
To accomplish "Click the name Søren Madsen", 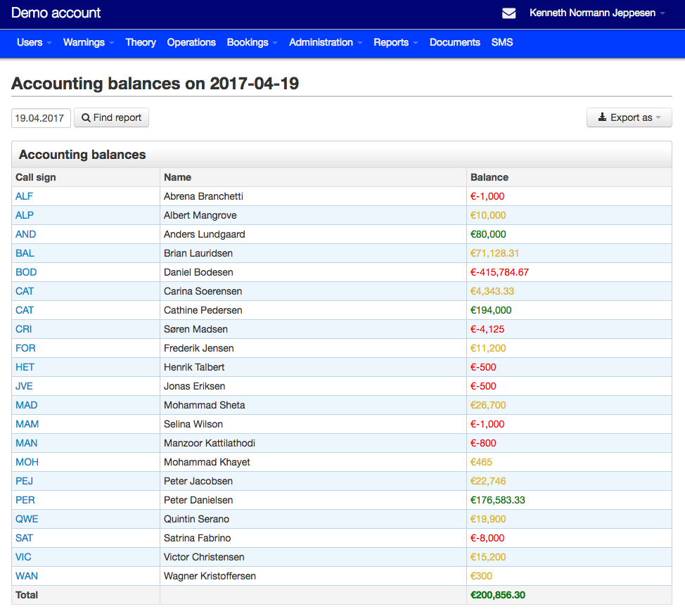I will [x=196, y=329].
